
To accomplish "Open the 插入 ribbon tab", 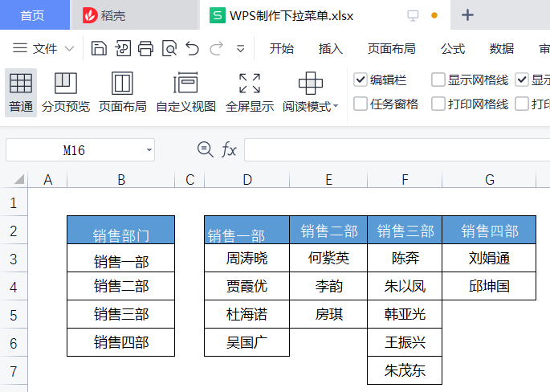I will tap(331, 48).
